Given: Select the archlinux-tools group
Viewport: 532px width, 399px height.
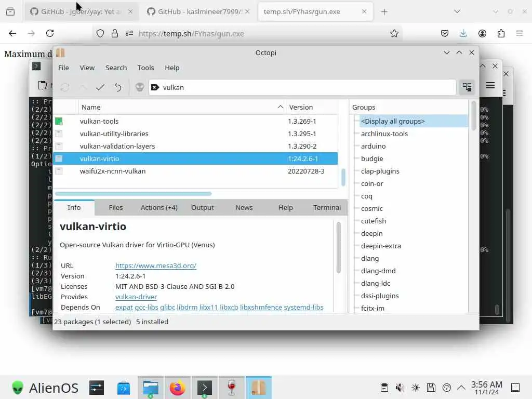Looking at the screenshot, I should (384, 134).
